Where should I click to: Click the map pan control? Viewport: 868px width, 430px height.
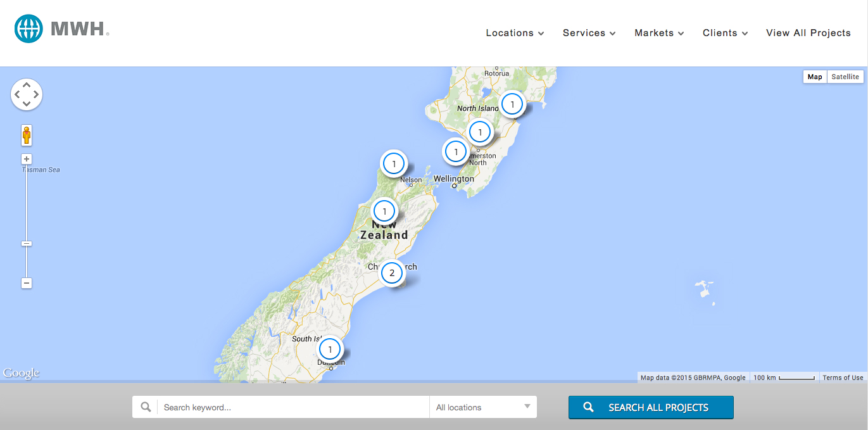pos(27,94)
